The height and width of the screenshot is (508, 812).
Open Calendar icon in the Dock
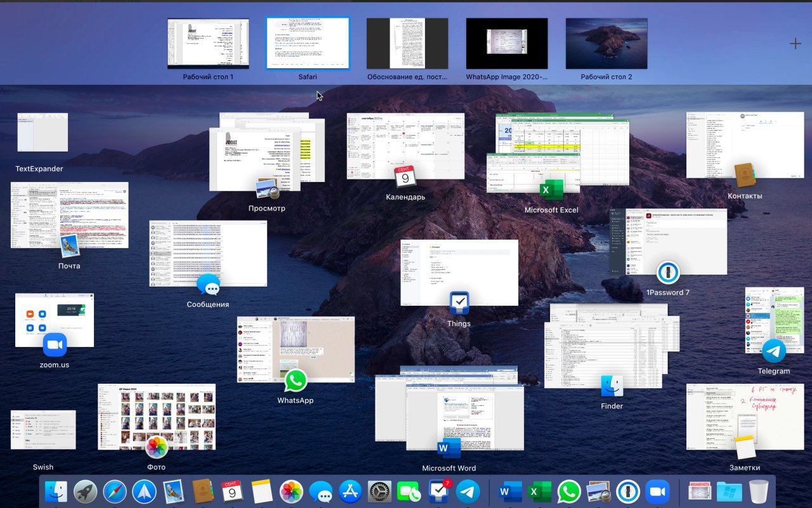pos(232,492)
